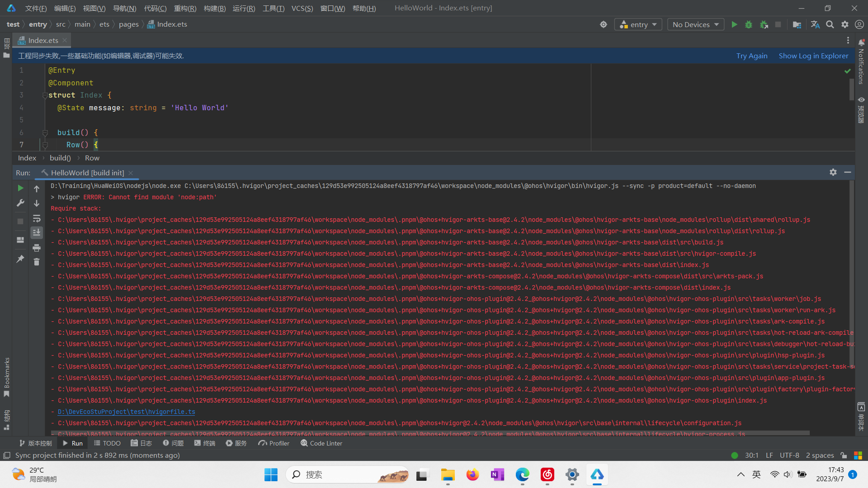Viewport: 868px width, 488px height.
Task: Open the 构建(B) menu
Action: pos(215,8)
